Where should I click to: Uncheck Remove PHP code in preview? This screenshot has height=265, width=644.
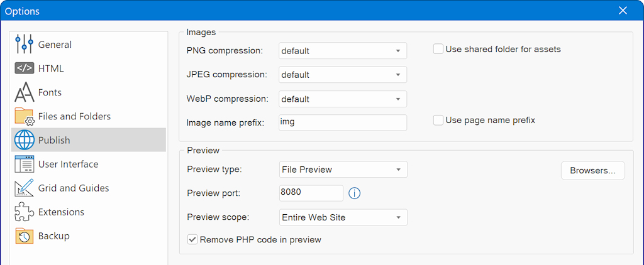click(x=192, y=239)
